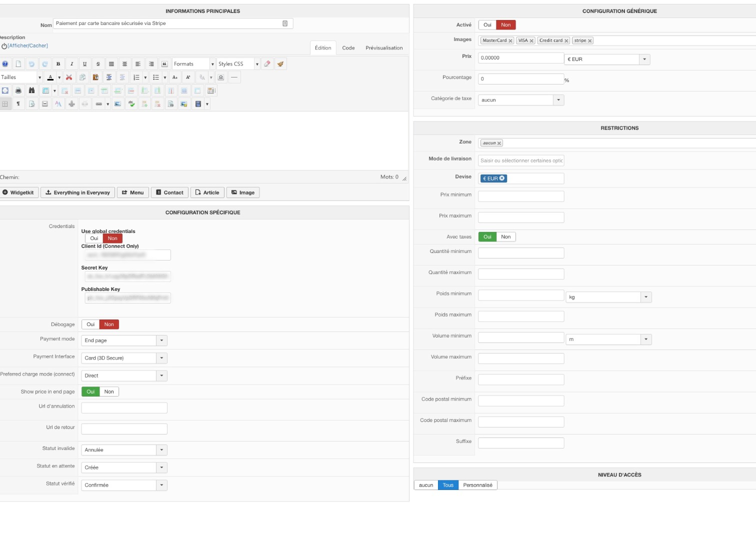
Task: Open the Statut vérifié dropdown
Action: 124,485
